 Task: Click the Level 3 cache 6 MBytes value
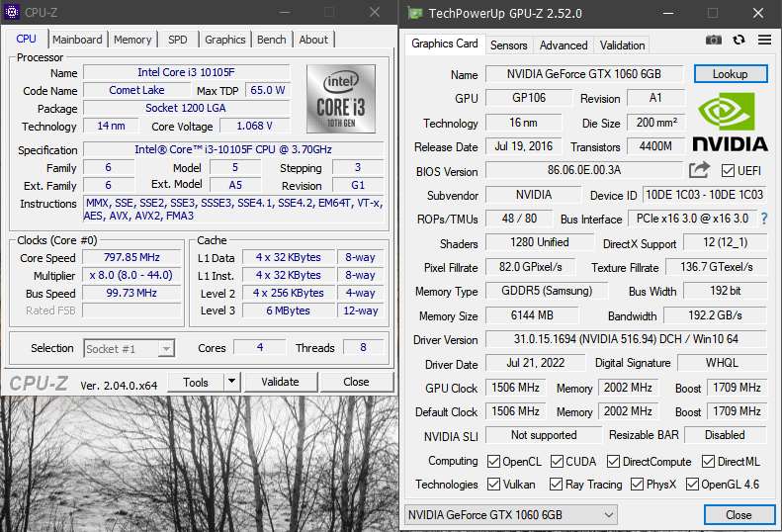(x=289, y=310)
